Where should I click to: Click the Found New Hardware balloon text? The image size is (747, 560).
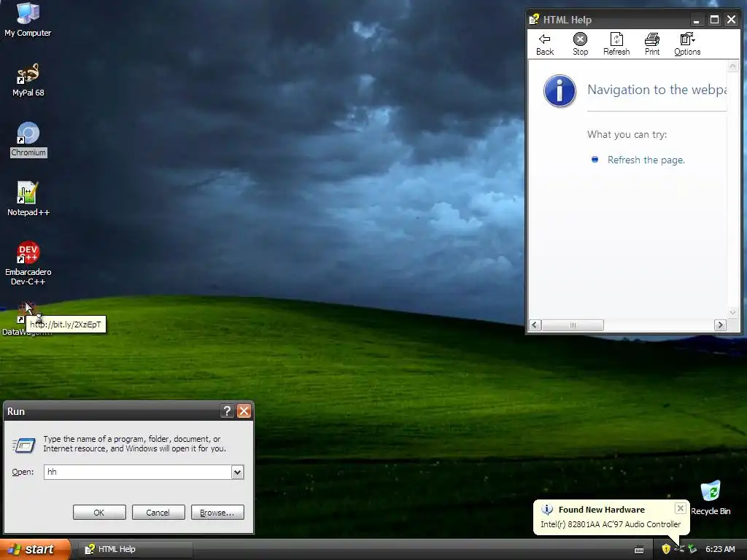(611, 524)
